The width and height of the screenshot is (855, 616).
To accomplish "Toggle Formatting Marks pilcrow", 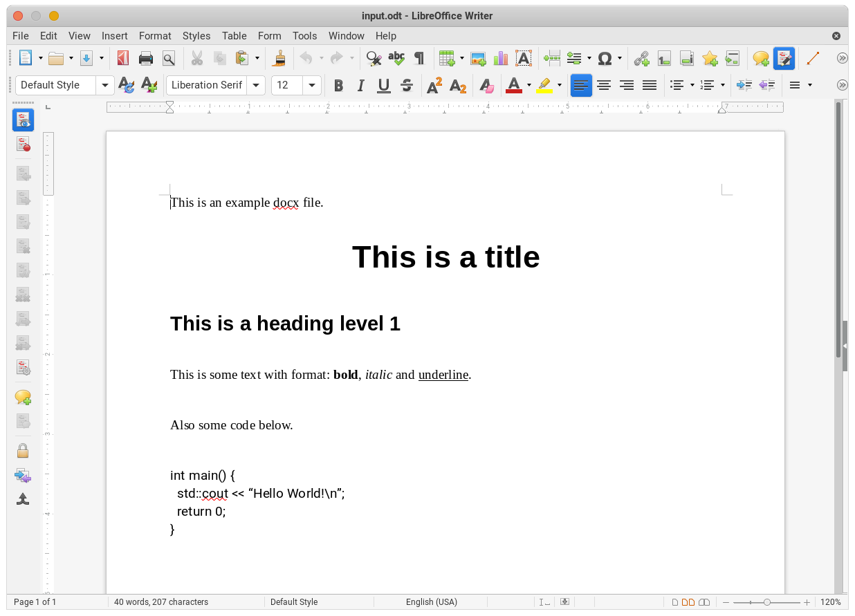I will [x=419, y=58].
